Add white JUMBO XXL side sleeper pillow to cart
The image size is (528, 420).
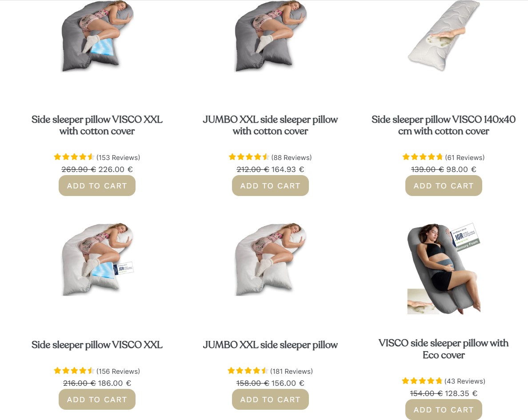point(270,400)
